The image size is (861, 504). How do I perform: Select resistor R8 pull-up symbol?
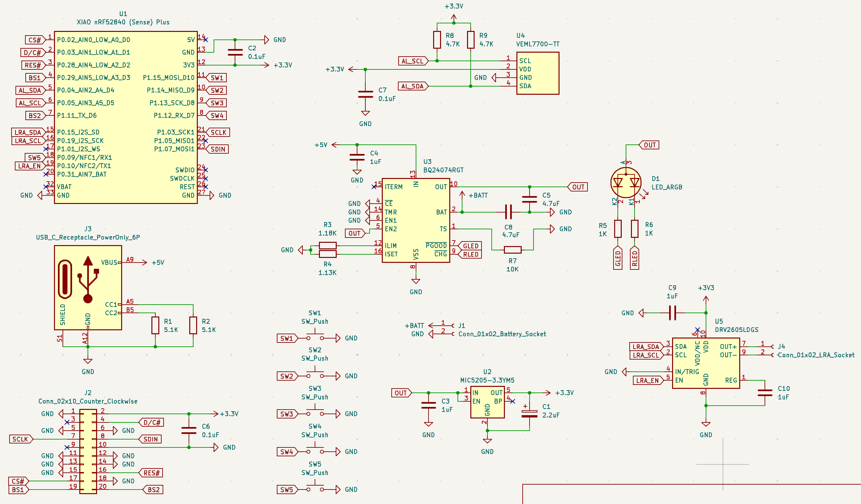pyautogui.click(x=437, y=39)
